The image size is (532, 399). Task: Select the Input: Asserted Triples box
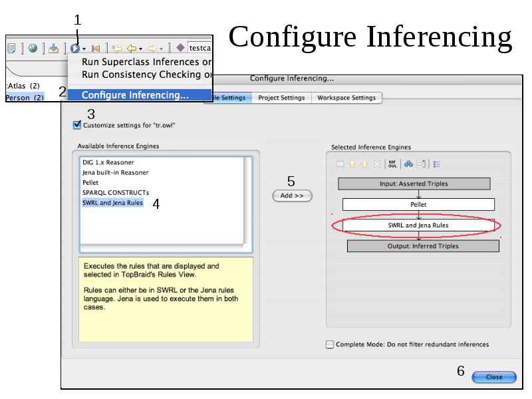click(414, 184)
